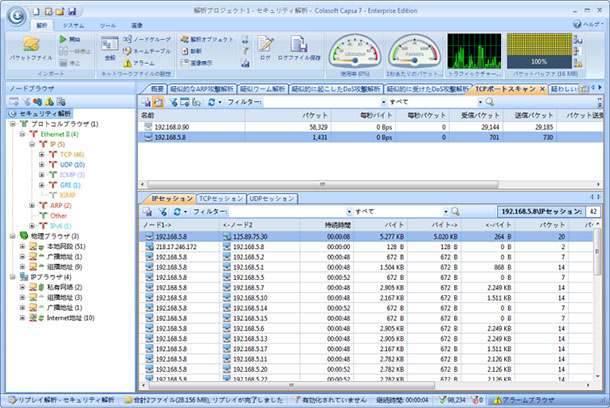Click refresh icon in IP session toolbar
Screen dimensions: 610x408
[x=178, y=212]
